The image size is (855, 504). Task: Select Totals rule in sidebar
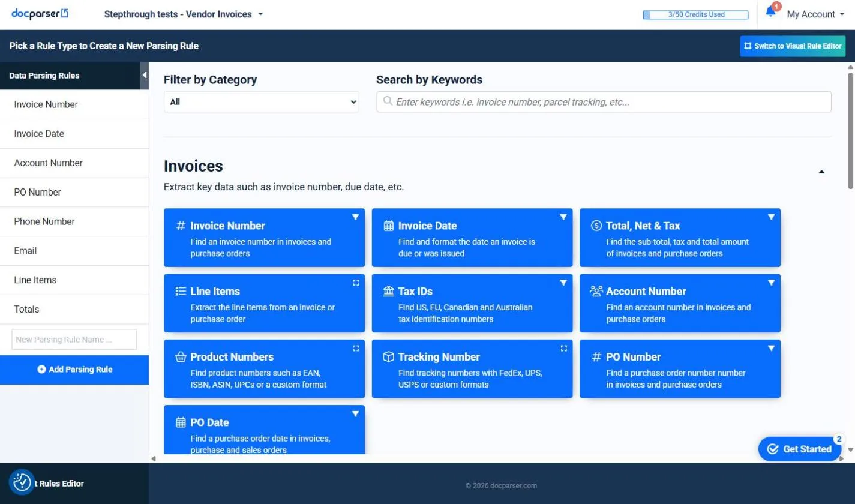pyautogui.click(x=74, y=310)
